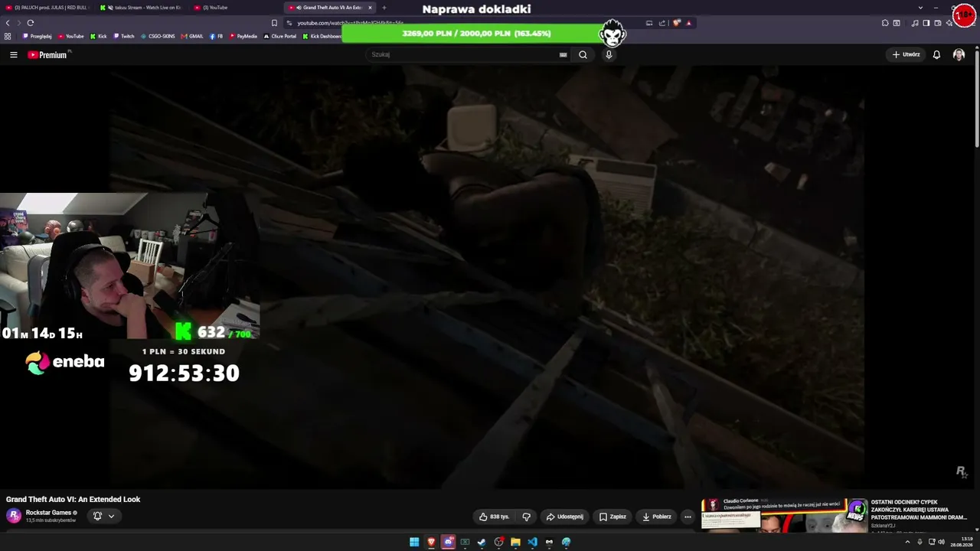Open the CSGO-SKINS bookmark
Image resolution: width=980 pixels, height=551 pixels.
(x=158, y=36)
